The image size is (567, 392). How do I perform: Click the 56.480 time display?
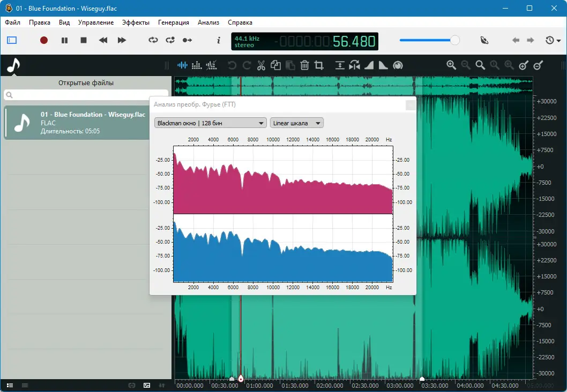tap(354, 42)
